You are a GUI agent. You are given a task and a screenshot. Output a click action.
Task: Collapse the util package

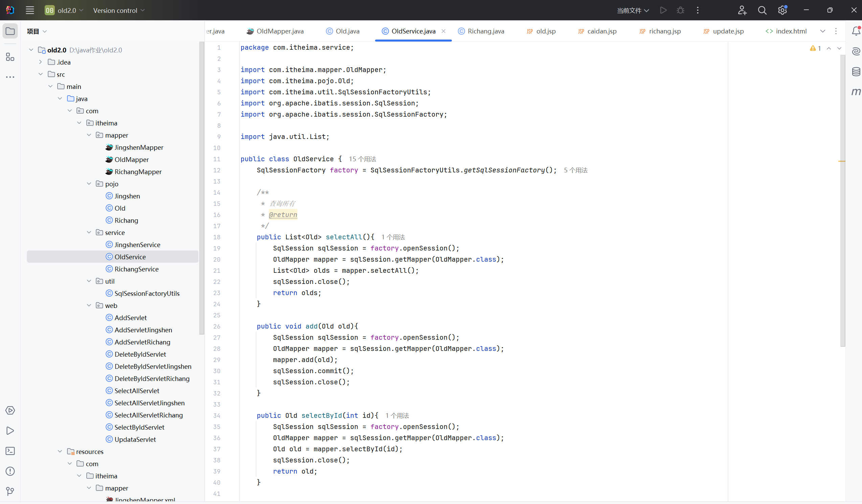point(89,281)
